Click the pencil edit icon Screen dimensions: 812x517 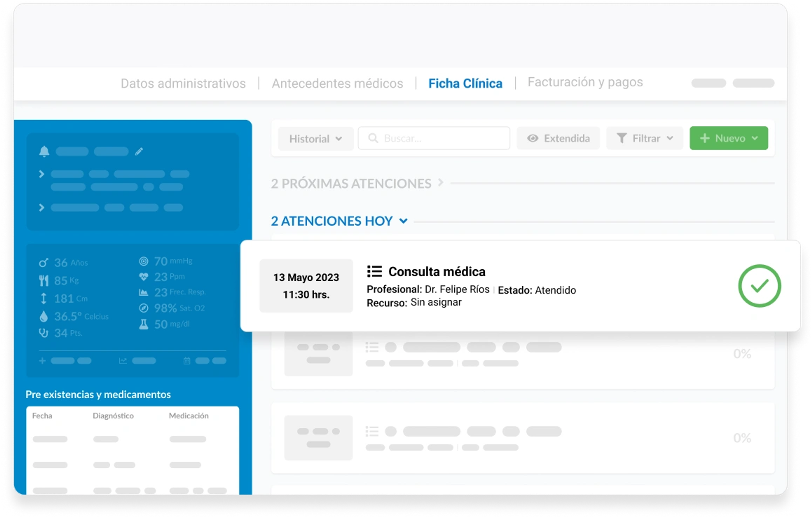pyautogui.click(x=139, y=152)
